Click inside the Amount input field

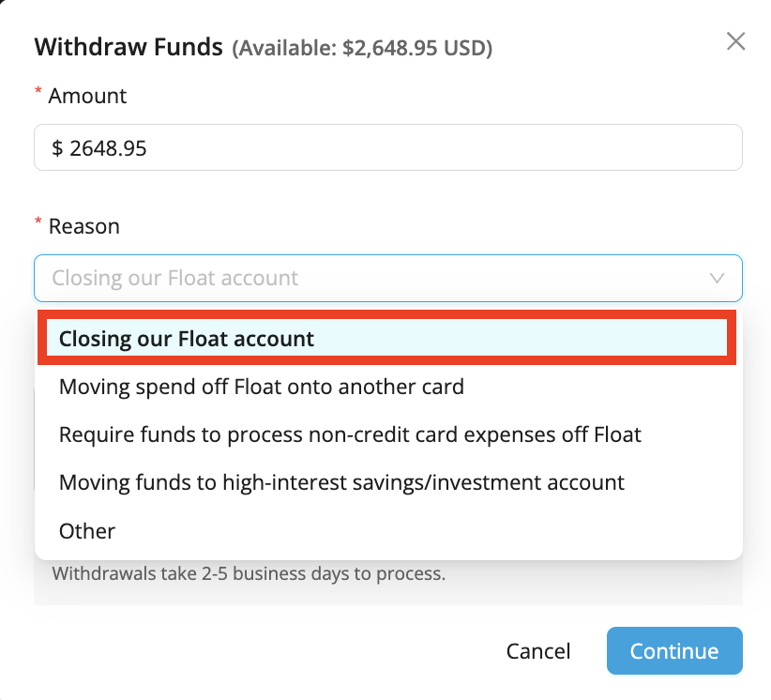point(375,147)
